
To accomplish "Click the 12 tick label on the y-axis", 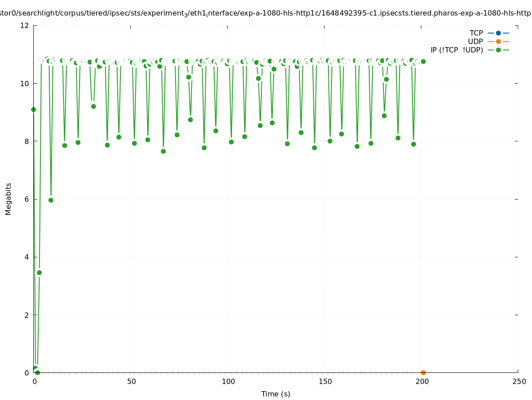I will (24, 25).
